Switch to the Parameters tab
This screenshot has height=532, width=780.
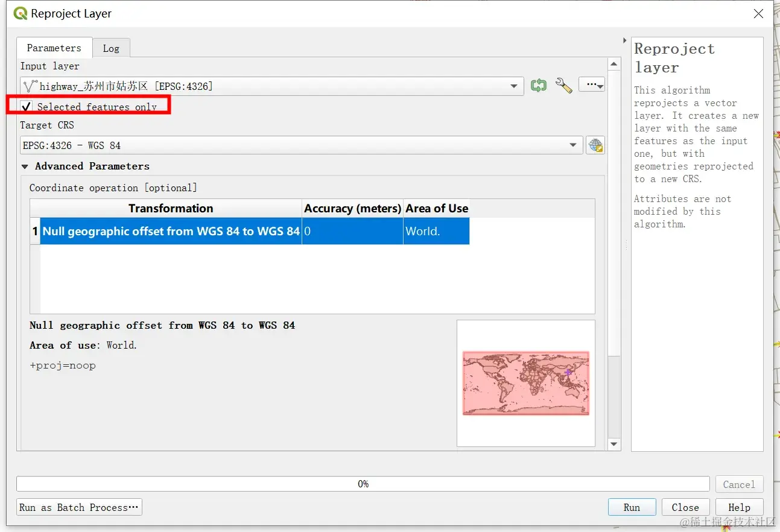click(x=54, y=48)
